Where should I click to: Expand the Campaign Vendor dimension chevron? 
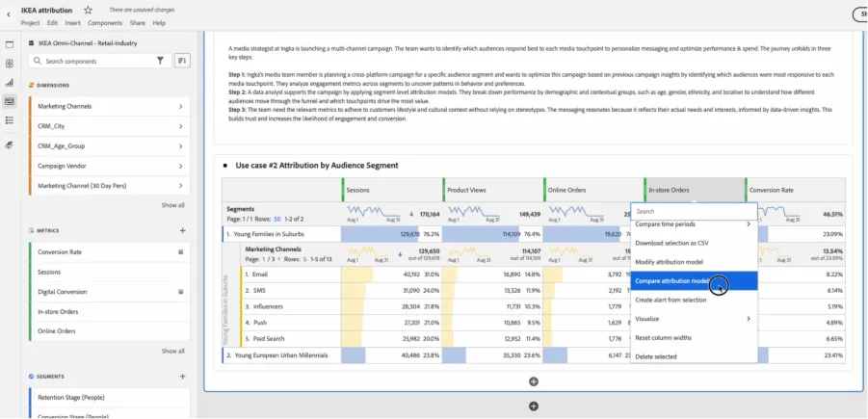(180, 166)
